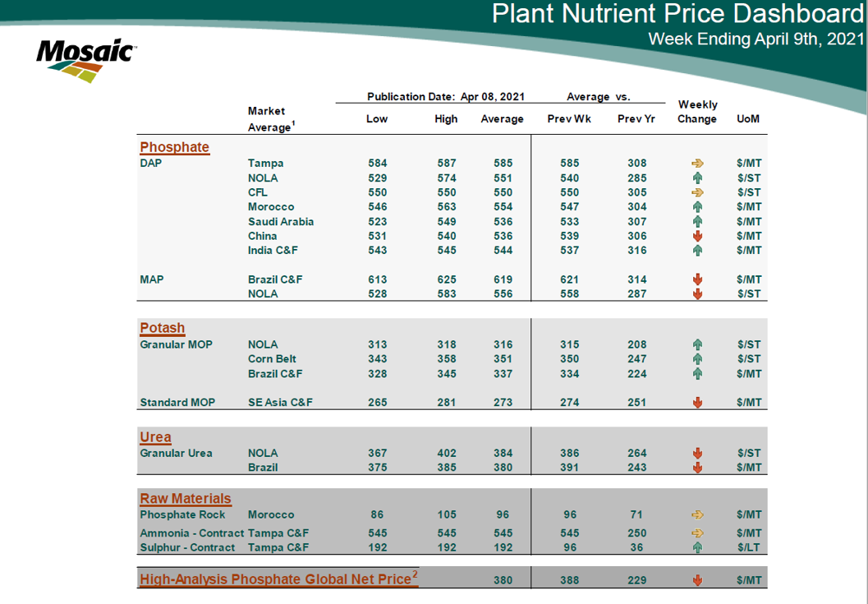This screenshot has height=604, width=868.
Task: Click the High-Analysis Phosphate price down arrow
Action: pos(697,580)
